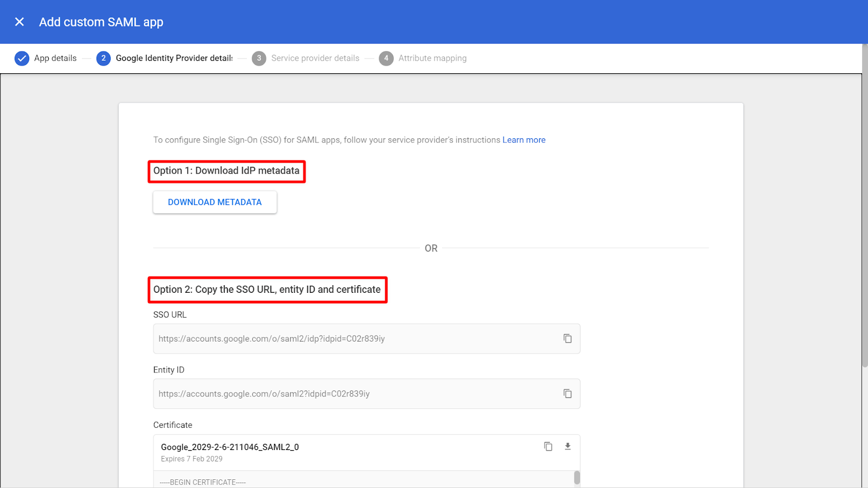Screen dimensions: 868x488
Task: Go to step 4 Attribute mapping
Action: coord(423,58)
